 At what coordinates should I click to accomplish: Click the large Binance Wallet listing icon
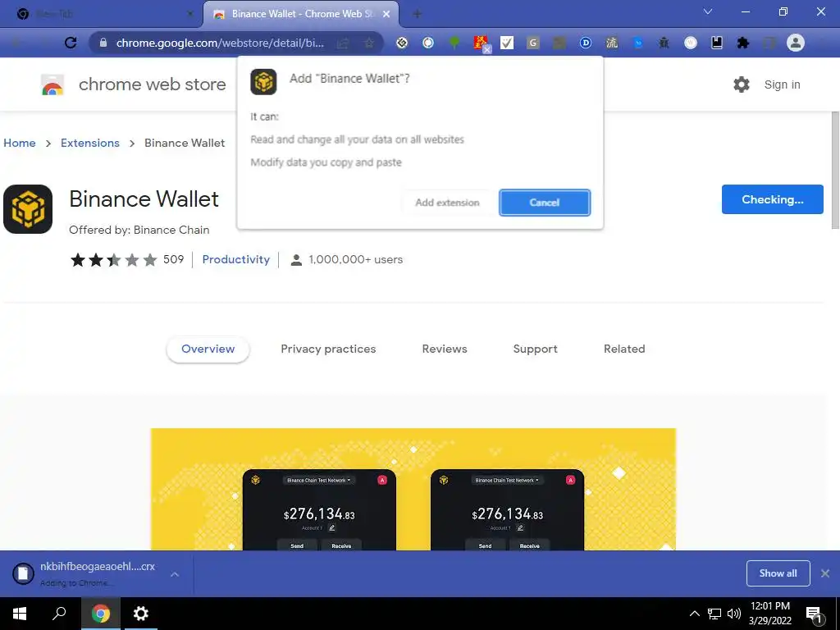tap(28, 209)
